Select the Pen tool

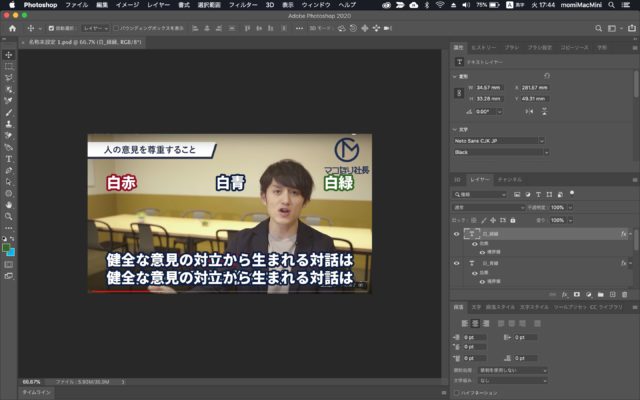[9, 170]
